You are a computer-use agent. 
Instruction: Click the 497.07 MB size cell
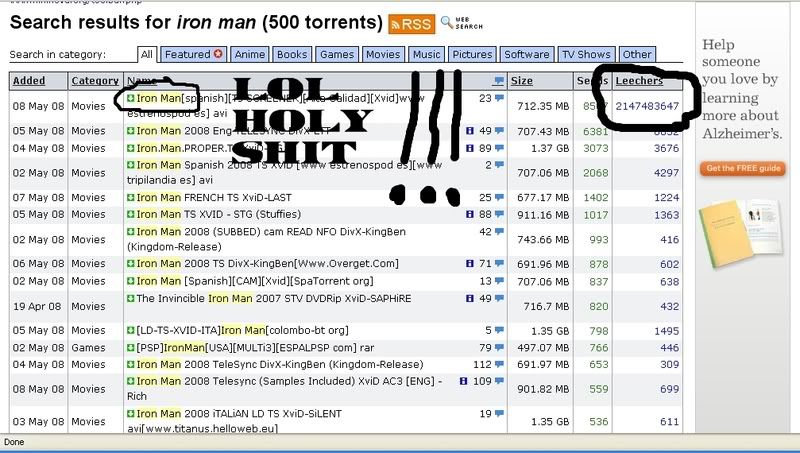pyautogui.click(x=543, y=348)
